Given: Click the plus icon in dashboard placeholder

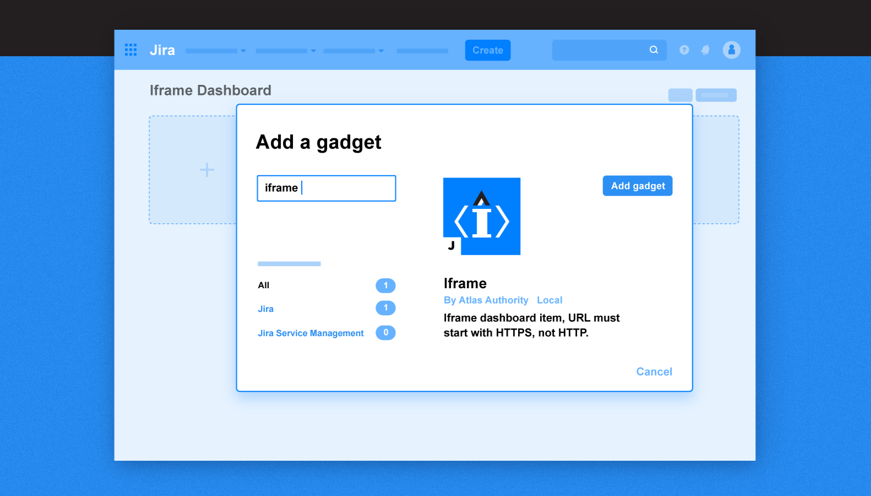Looking at the screenshot, I should [207, 169].
